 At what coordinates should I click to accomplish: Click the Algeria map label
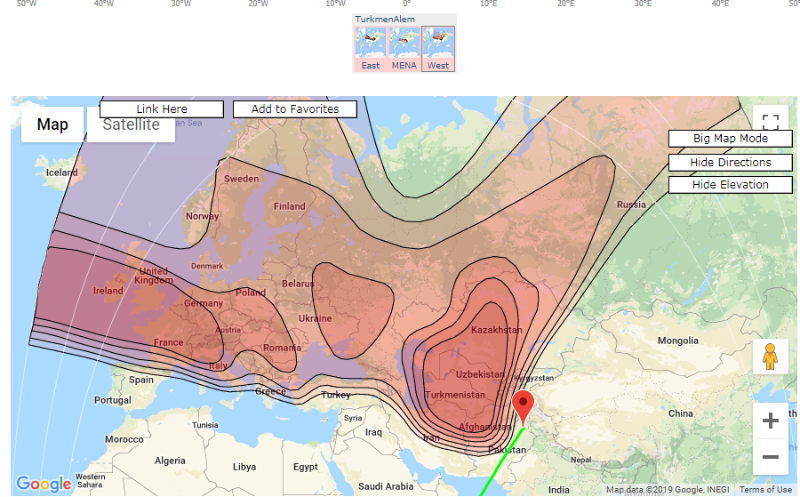(170, 461)
